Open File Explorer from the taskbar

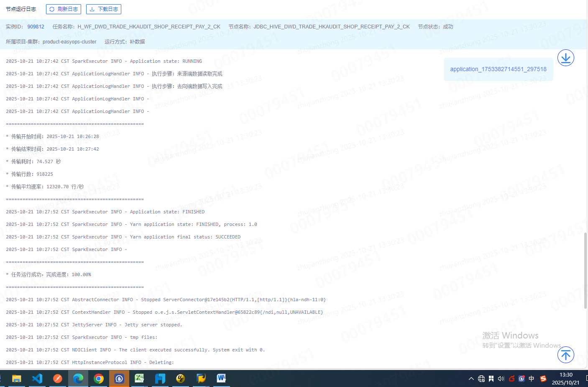pyautogui.click(x=17, y=379)
